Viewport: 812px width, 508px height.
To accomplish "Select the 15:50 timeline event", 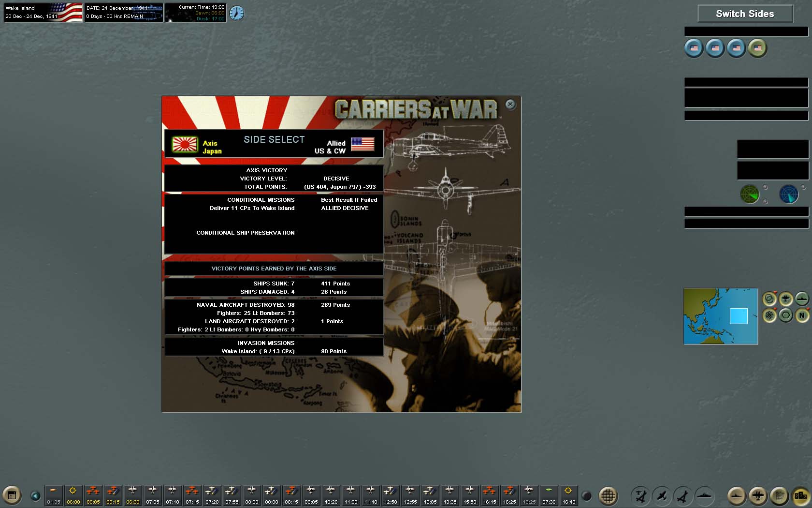I will (470, 495).
